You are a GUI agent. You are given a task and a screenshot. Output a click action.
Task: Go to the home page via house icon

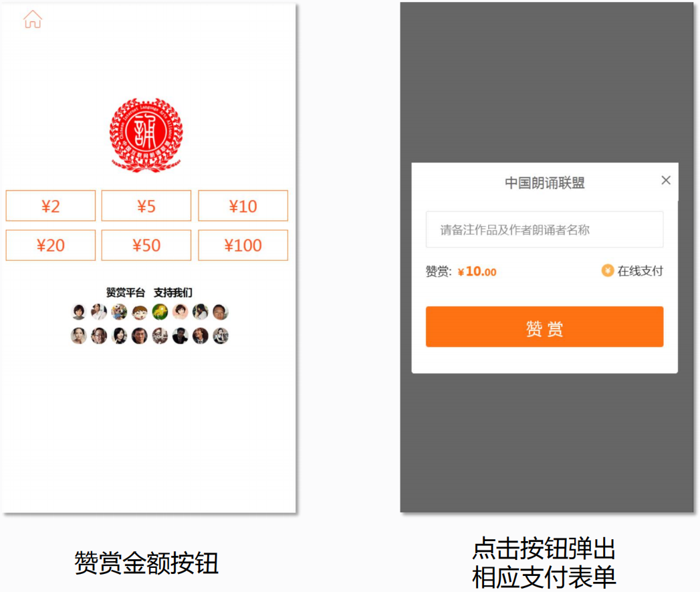pyautogui.click(x=32, y=19)
